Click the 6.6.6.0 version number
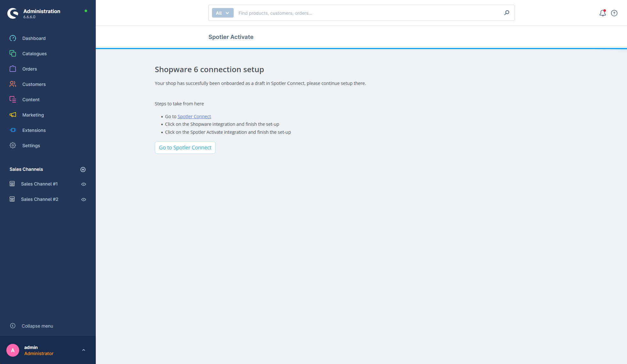The width and height of the screenshot is (627, 364). pos(29,17)
